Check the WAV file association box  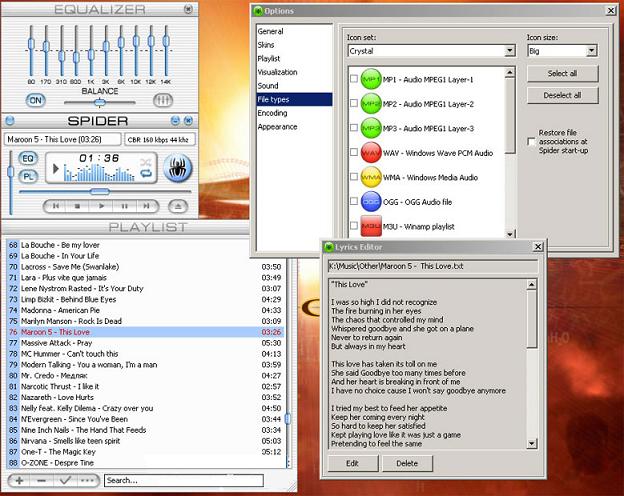click(x=353, y=152)
